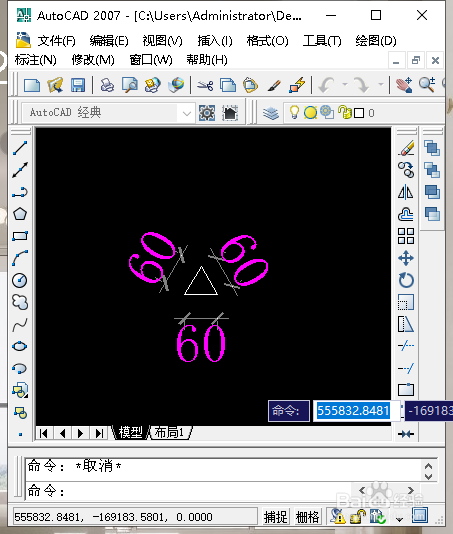This screenshot has height=534, width=453.
Task: Click the dynamic input X coordinate field
Action: click(356, 411)
